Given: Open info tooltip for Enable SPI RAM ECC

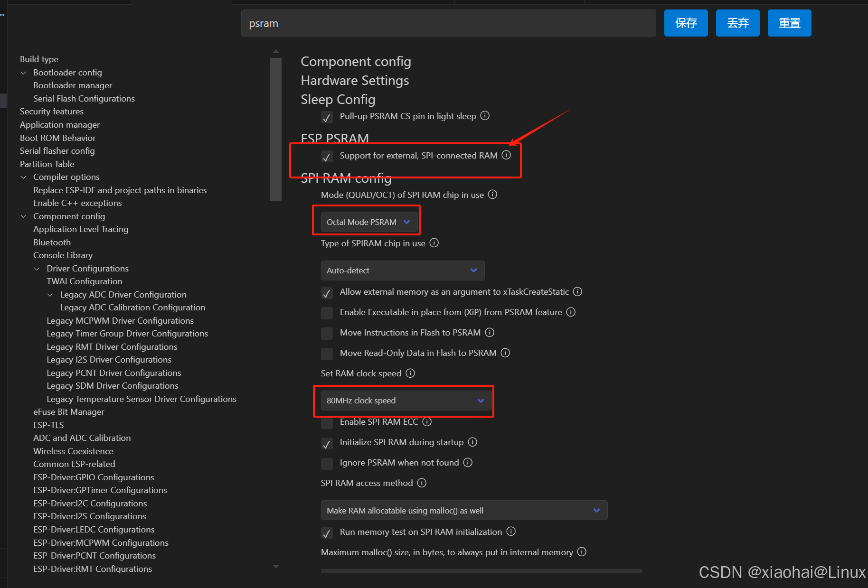Looking at the screenshot, I should tap(427, 421).
